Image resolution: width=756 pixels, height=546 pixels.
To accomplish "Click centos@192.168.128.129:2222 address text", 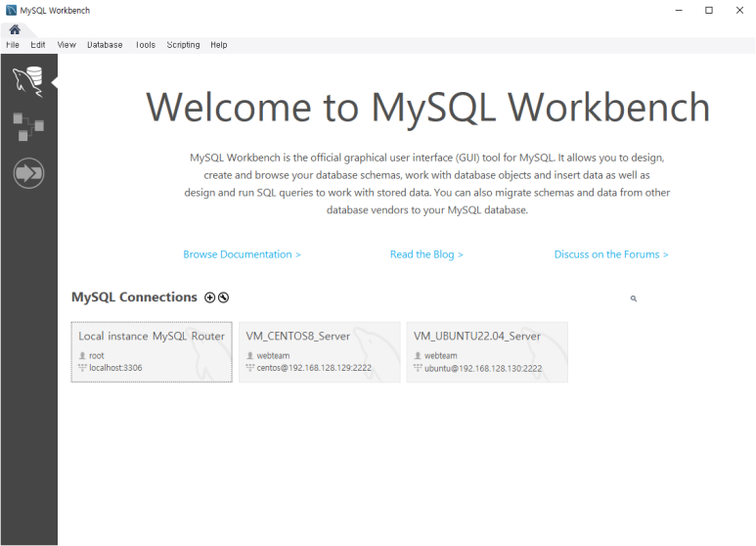I will click(x=314, y=368).
